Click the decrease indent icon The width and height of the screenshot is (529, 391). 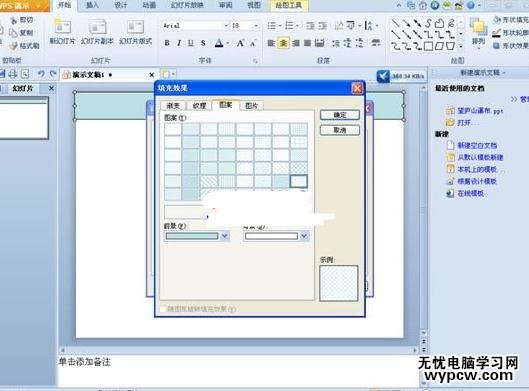click(x=310, y=26)
